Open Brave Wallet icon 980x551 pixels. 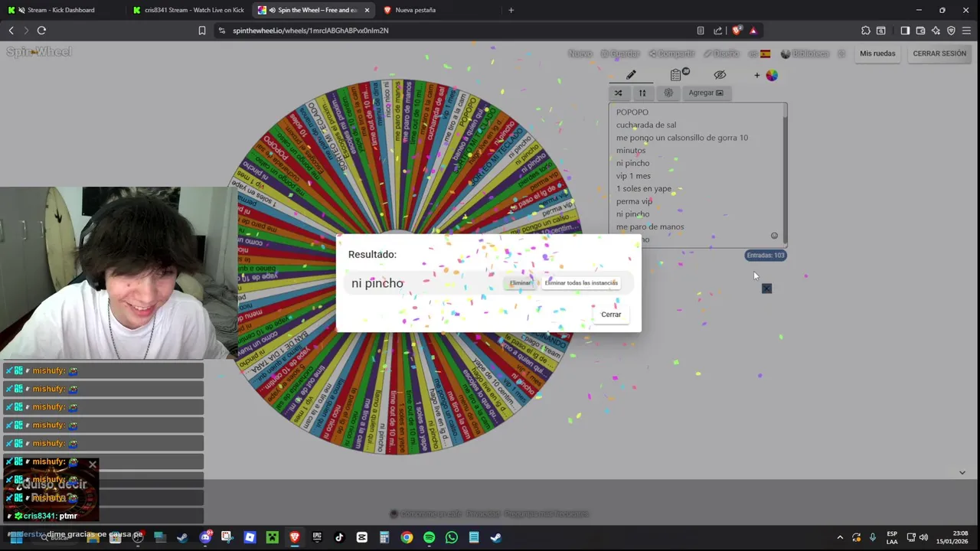click(920, 31)
